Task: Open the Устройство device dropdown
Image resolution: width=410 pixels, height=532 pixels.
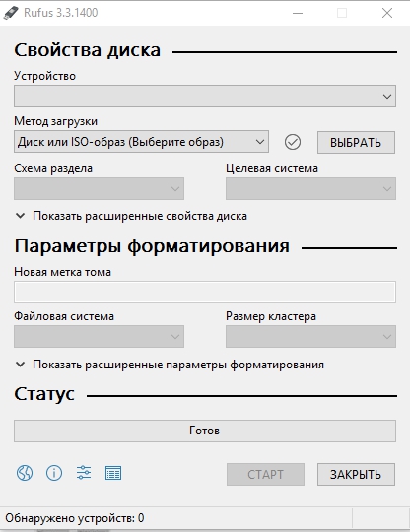Action: point(205,96)
